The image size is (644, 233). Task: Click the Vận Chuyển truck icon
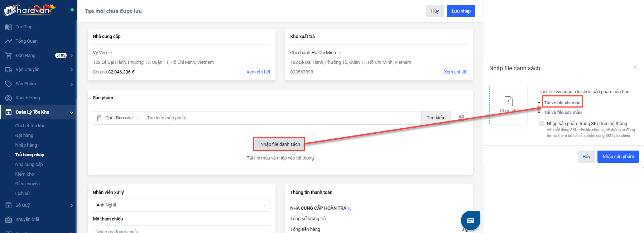tap(9, 70)
